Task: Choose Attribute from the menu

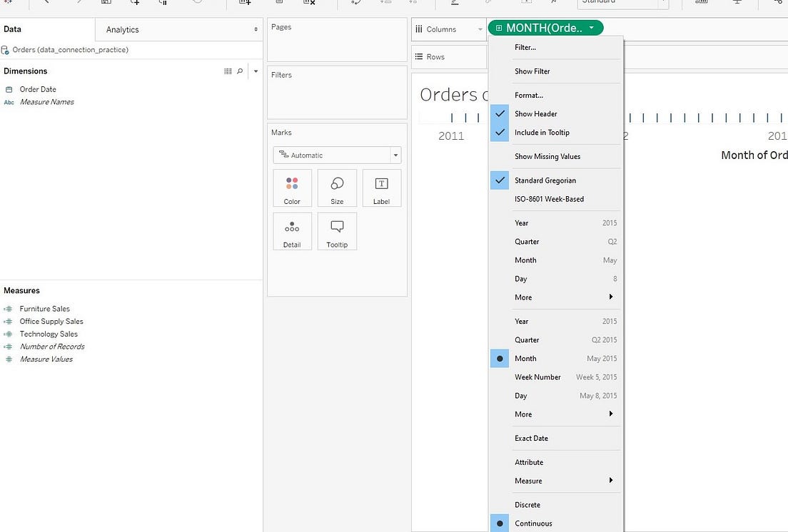Action: tap(556, 462)
